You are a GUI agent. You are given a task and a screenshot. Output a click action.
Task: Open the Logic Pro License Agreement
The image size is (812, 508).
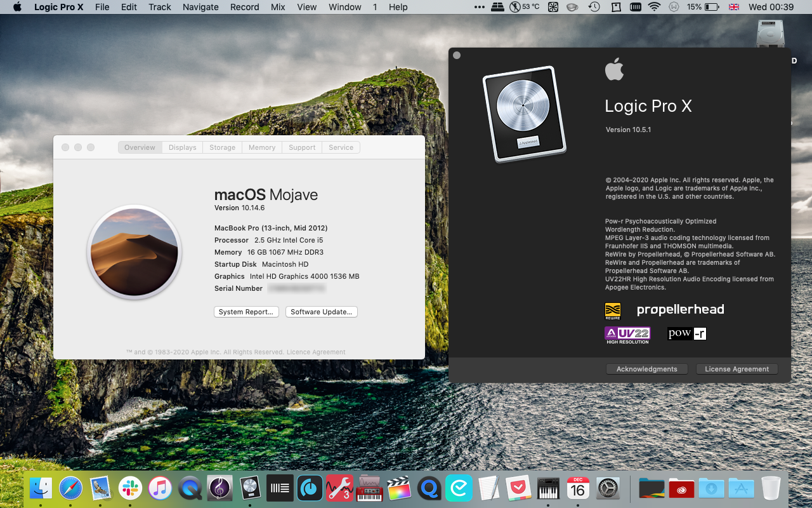(x=737, y=369)
